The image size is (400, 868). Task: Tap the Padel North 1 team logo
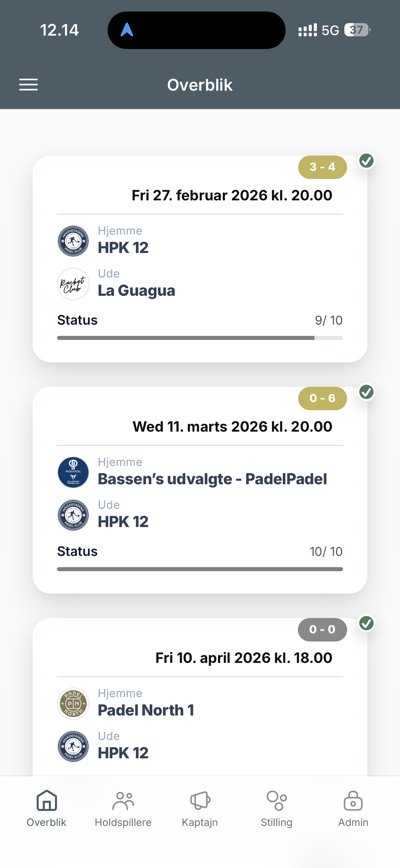pyautogui.click(x=73, y=704)
